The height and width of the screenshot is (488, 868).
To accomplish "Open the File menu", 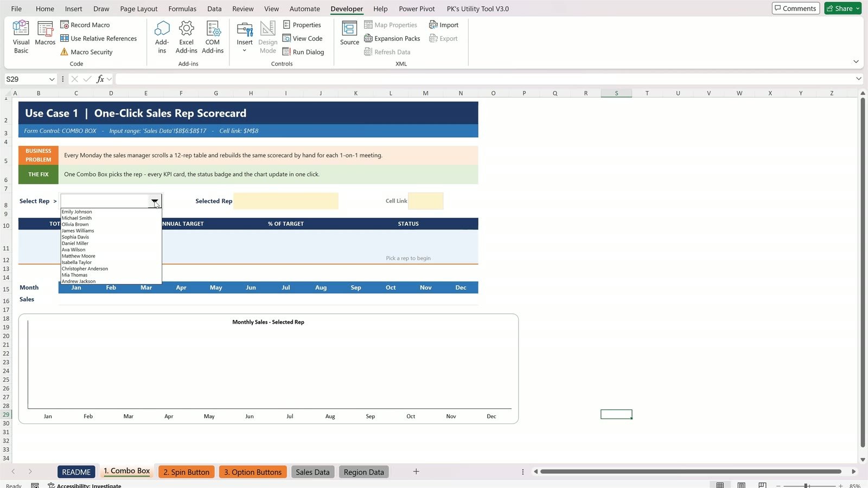I will (x=16, y=9).
